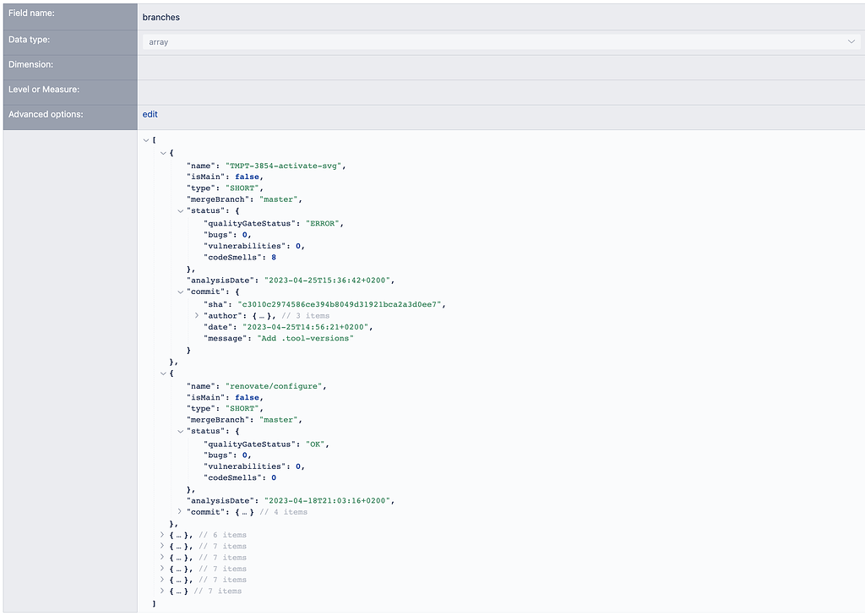Expand the first collapsed 7-item object
This screenshot has width=865, height=616.
162,546
